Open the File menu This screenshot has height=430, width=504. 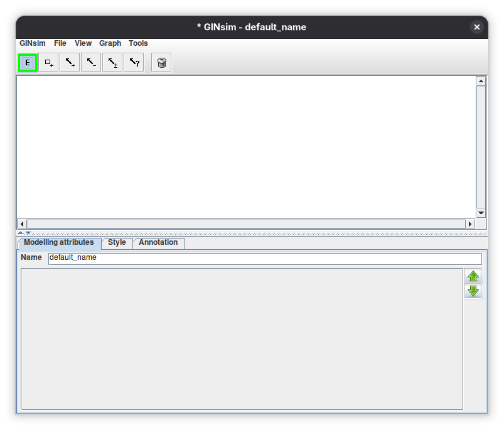[60, 43]
